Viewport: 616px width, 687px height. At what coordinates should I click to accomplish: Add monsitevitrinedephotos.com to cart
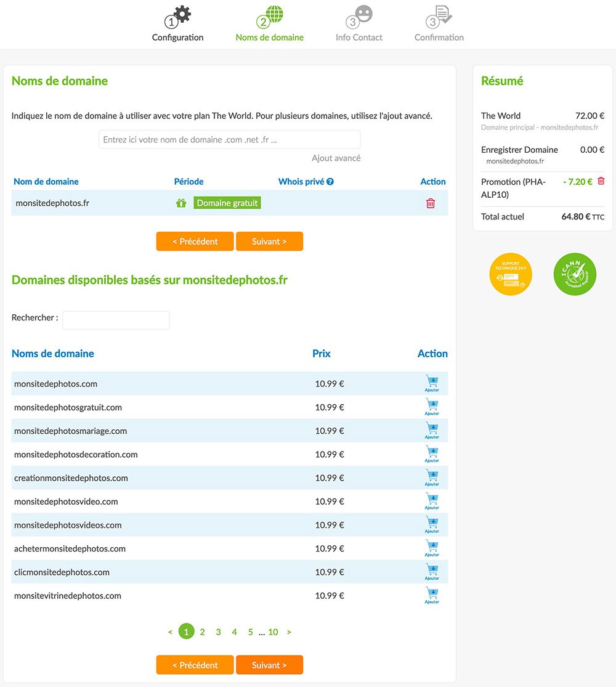(432, 596)
